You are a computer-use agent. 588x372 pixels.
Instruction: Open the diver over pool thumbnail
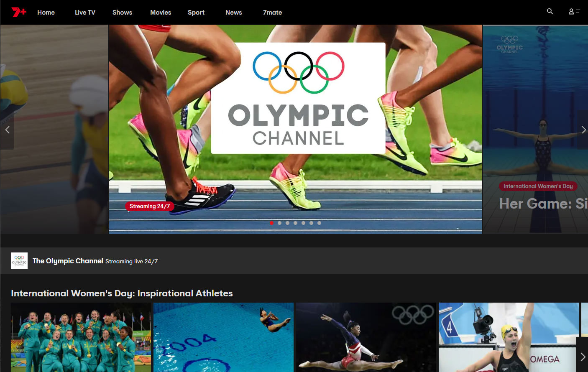tap(223, 337)
